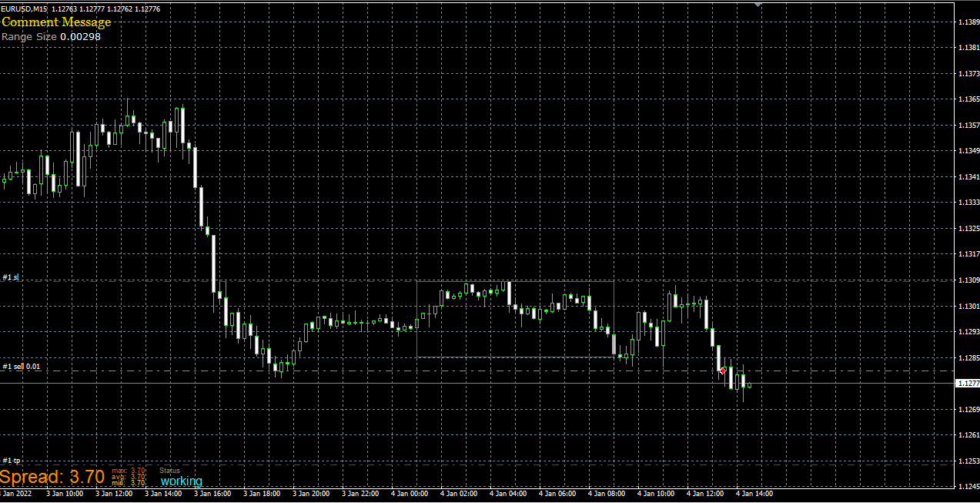980x503 pixels.
Task: Click the 1.1253 price axis label
Action: point(968,461)
